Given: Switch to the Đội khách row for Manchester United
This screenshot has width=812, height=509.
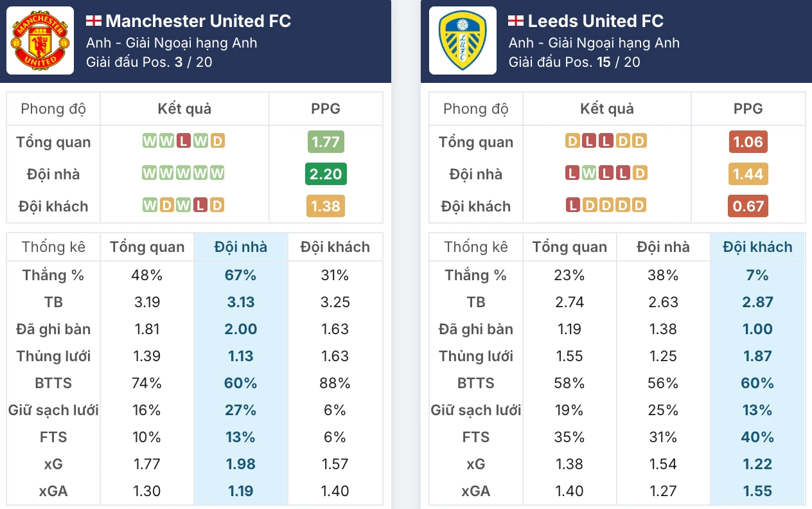Looking at the screenshot, I should tap(53, 206).
